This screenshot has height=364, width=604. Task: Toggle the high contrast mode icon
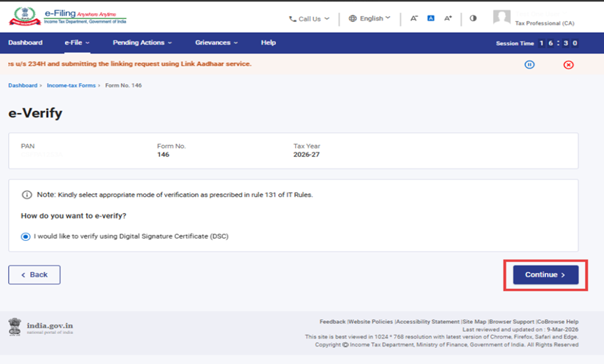473,18
